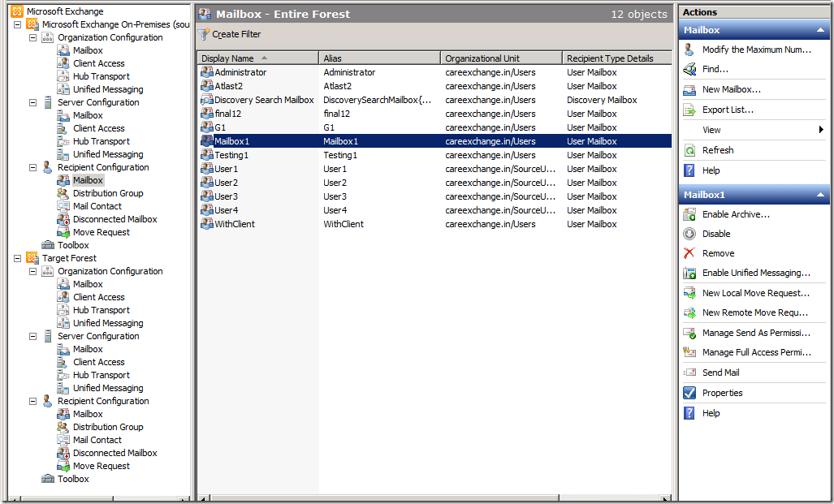
Task: Collapse Server Configuration under Target Forest
Action: [33, 337]
